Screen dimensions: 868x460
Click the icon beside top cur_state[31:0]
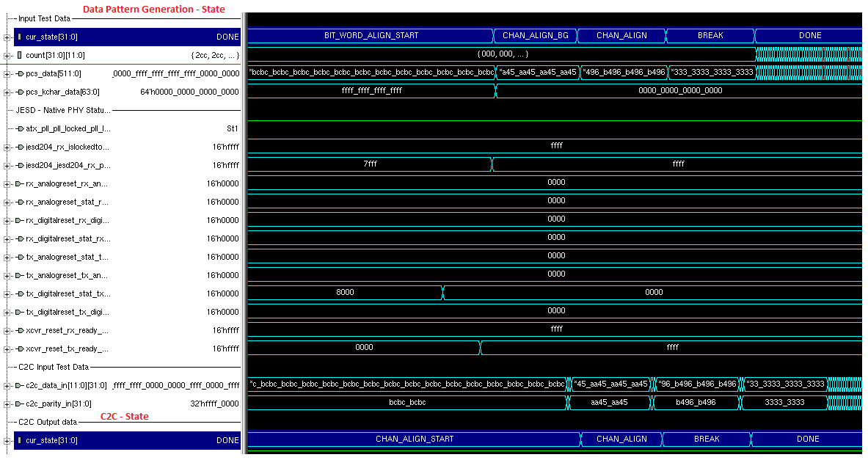pyautogui.click(x=19, y=37)
